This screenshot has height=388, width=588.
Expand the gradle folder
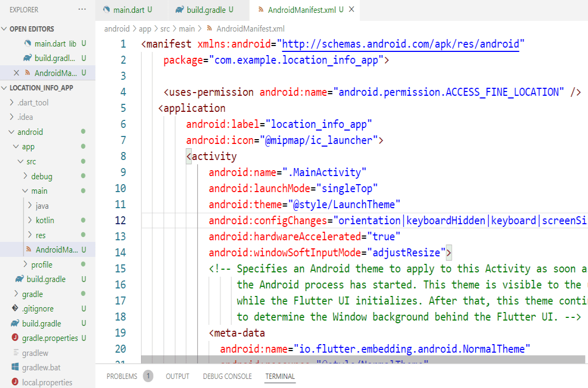click(16, 294)
